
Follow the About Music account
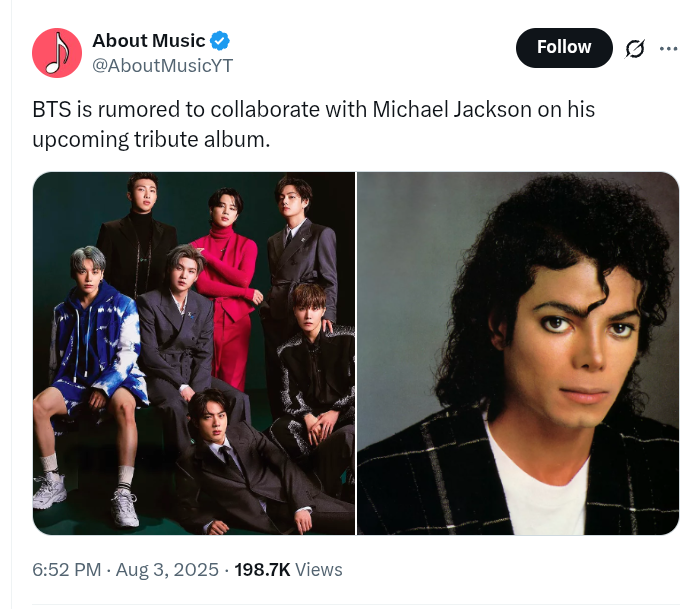point(564,48)
